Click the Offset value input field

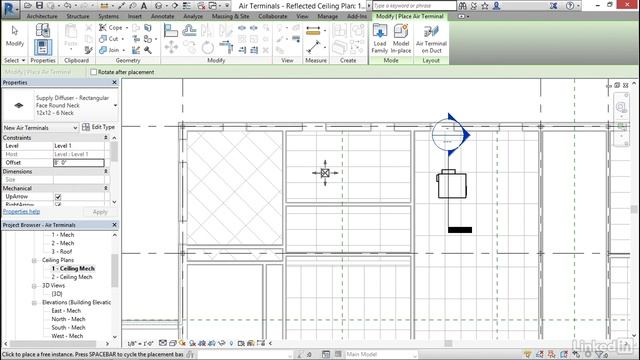point(79,162)
